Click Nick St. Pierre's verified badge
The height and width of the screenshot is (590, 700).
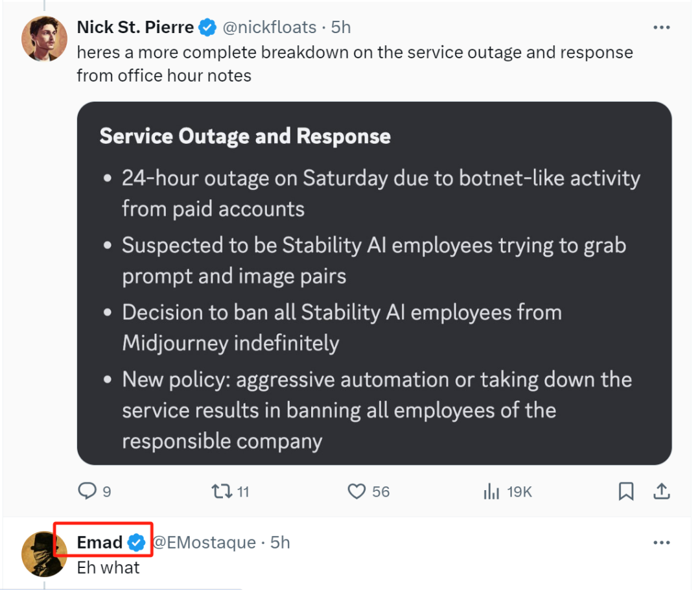207,27
